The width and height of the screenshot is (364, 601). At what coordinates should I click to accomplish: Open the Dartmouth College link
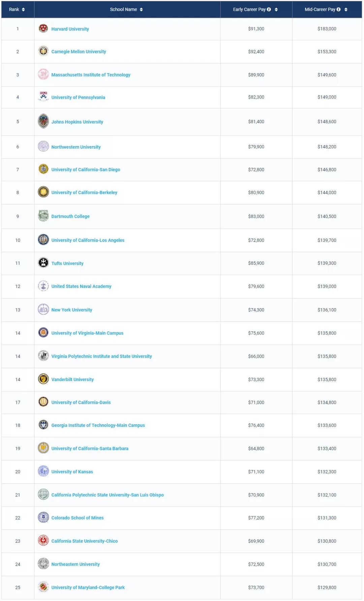pyautogui.click(x=70, y=217)
